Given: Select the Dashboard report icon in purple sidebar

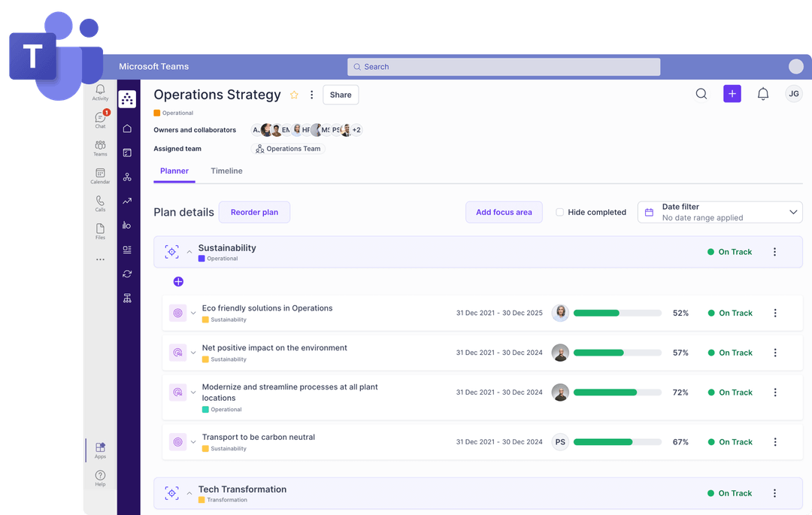Looking at the screenshot, I should [x=127, y=153].
